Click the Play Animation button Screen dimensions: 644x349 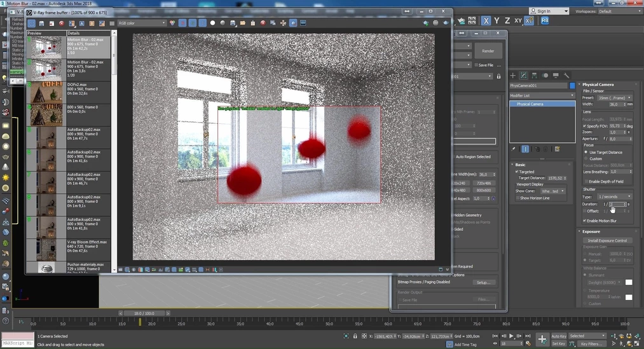tap(512, 336)
